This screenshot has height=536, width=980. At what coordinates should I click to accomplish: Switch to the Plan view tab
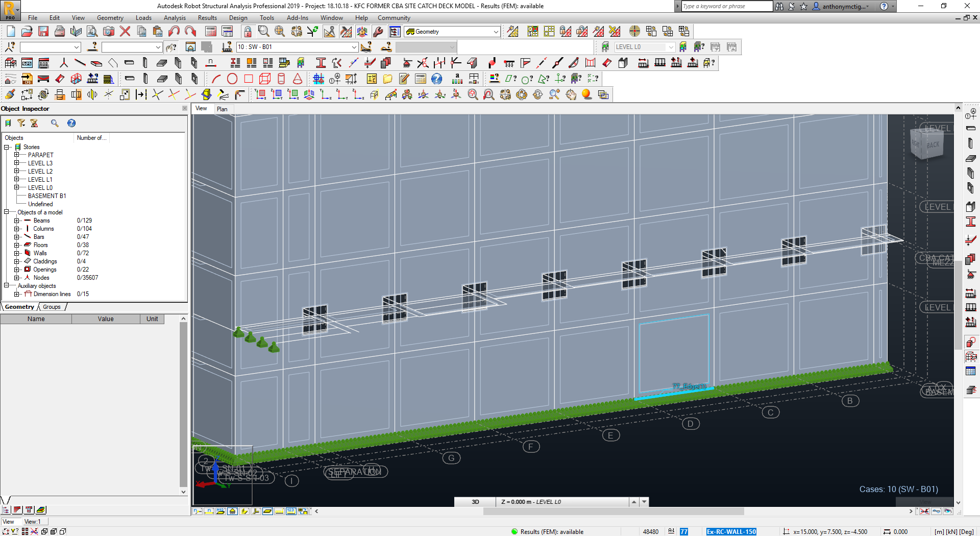tap(222, 109)
